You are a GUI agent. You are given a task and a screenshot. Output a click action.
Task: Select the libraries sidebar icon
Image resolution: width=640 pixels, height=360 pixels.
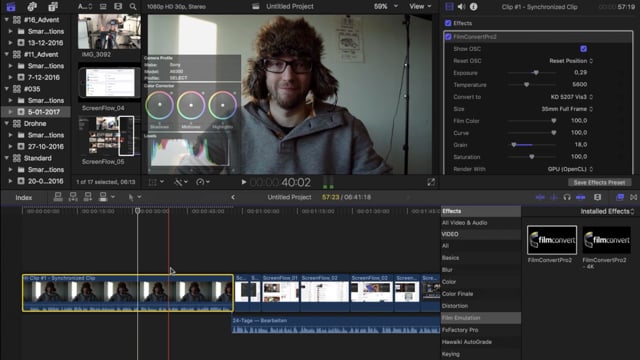pos(11,7)
